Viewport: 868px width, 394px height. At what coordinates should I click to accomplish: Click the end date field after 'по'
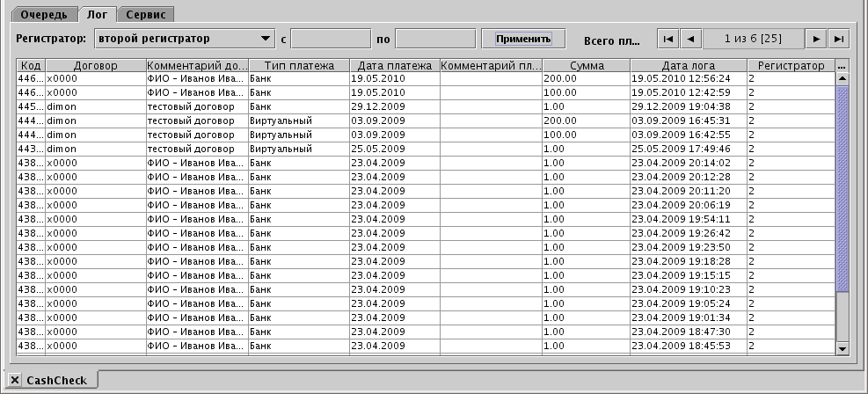435,40
